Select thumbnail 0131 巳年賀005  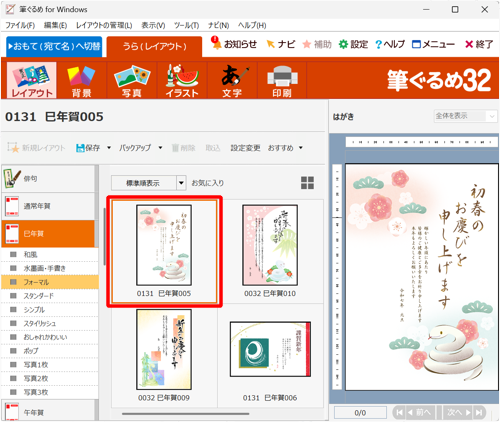pos(164,251)
